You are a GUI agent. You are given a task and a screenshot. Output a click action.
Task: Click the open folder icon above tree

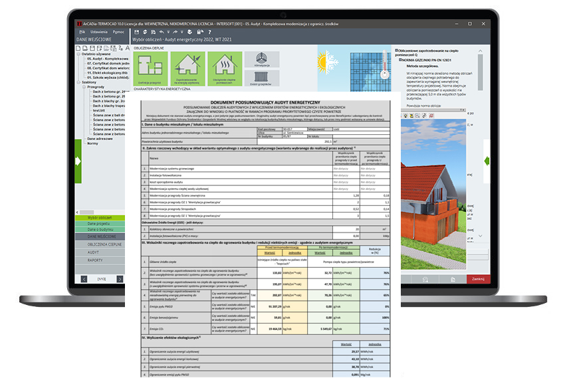point(106,48)
